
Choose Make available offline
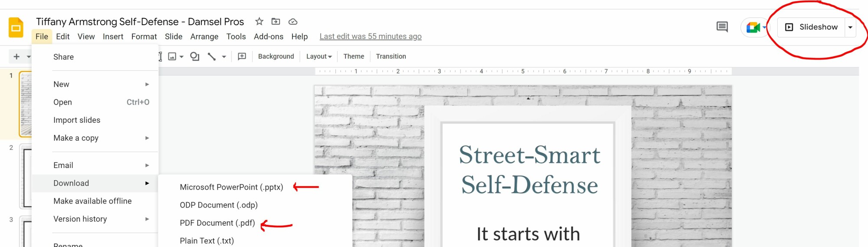coord(95,201)
